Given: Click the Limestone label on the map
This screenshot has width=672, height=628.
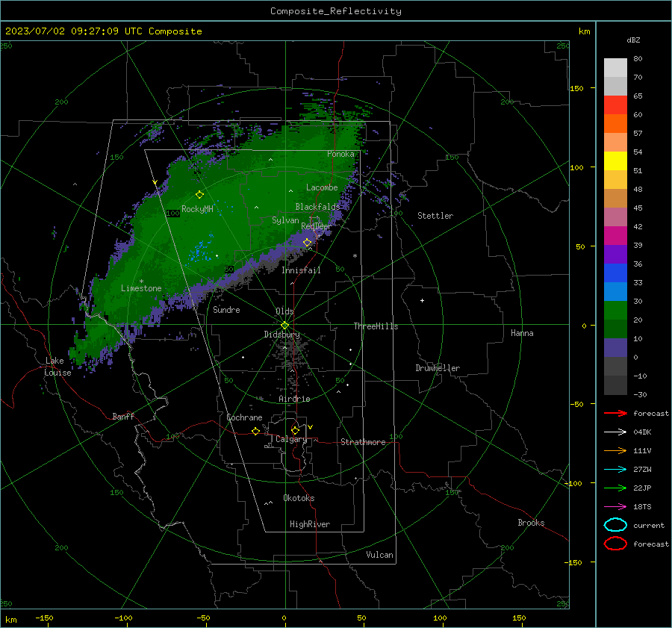Looking at the screenshot, I should click(141, 288).
